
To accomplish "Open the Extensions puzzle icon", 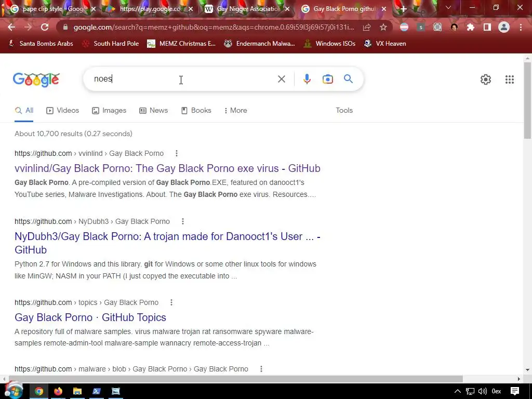I will point(471,28).
